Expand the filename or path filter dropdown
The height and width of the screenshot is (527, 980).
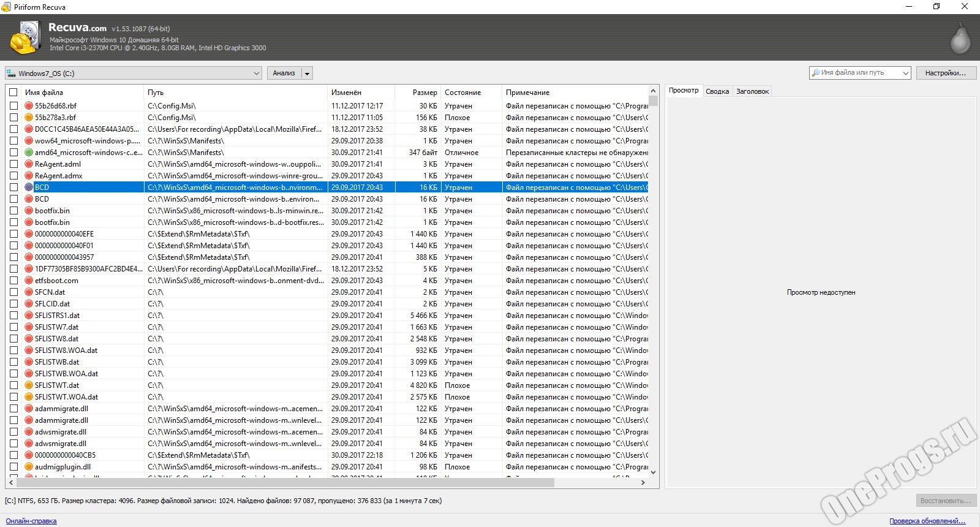(905, 73)
